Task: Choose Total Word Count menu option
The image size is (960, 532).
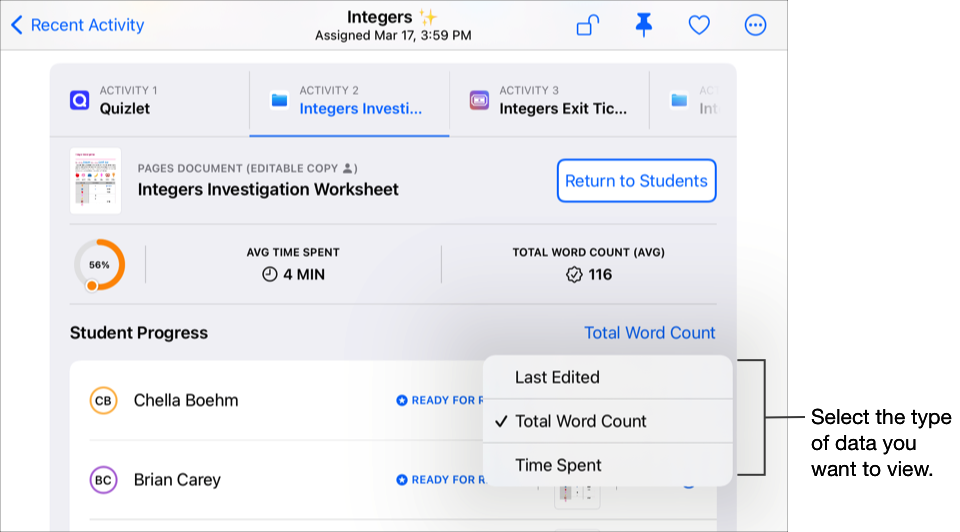Action: 608,421
